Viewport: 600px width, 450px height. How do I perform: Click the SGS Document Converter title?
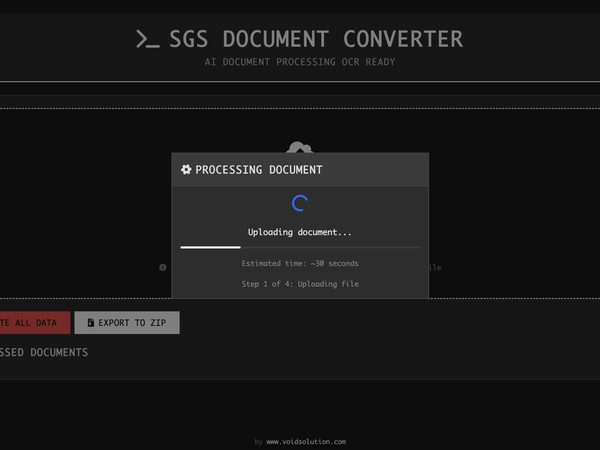(x=316, y=39)
